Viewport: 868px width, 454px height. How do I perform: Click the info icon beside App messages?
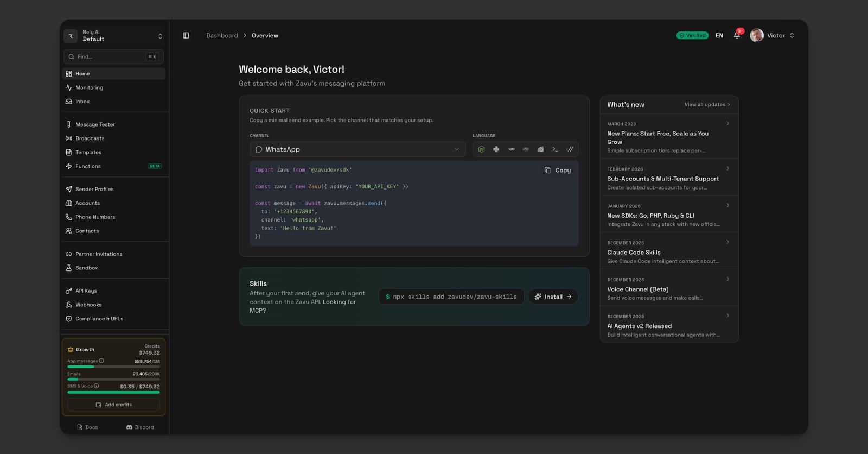[101, 361]
